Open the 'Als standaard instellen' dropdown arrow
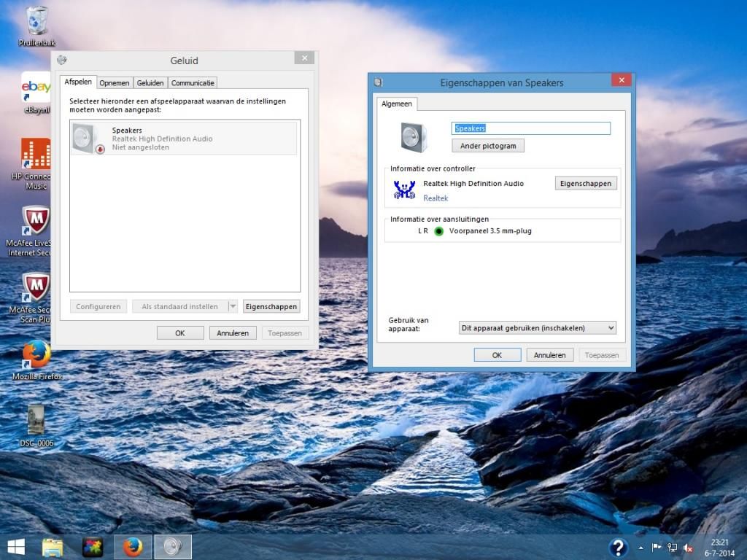 (233, 307)
